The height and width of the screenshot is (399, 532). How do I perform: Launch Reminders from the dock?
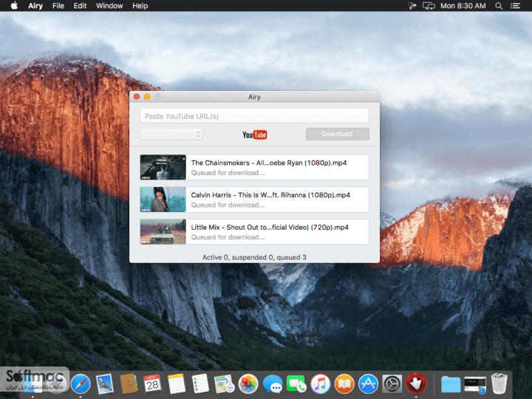tap(200, 383)
